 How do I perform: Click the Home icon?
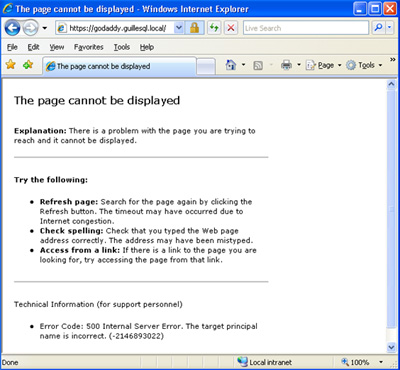[231, 65]
